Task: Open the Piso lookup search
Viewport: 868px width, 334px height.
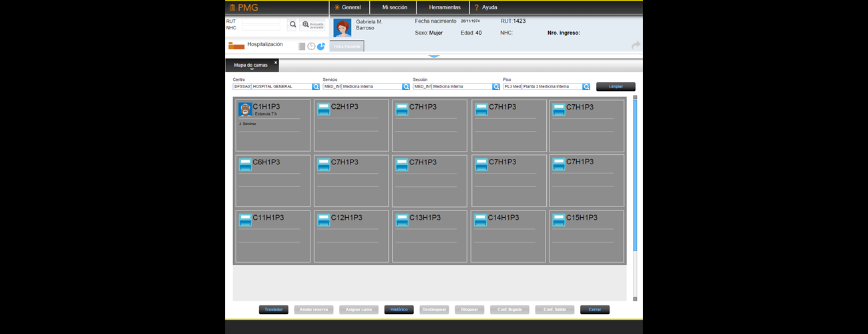Action: pos(586,87)
